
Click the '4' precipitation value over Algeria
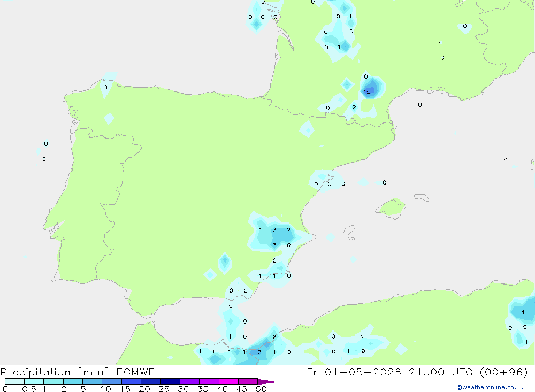point(523,312)
